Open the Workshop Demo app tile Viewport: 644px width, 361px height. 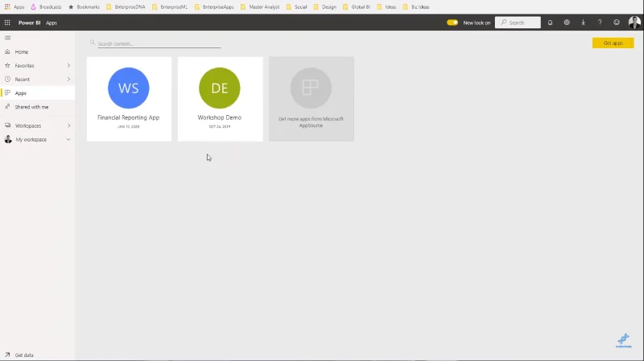(x=220, y=99)
